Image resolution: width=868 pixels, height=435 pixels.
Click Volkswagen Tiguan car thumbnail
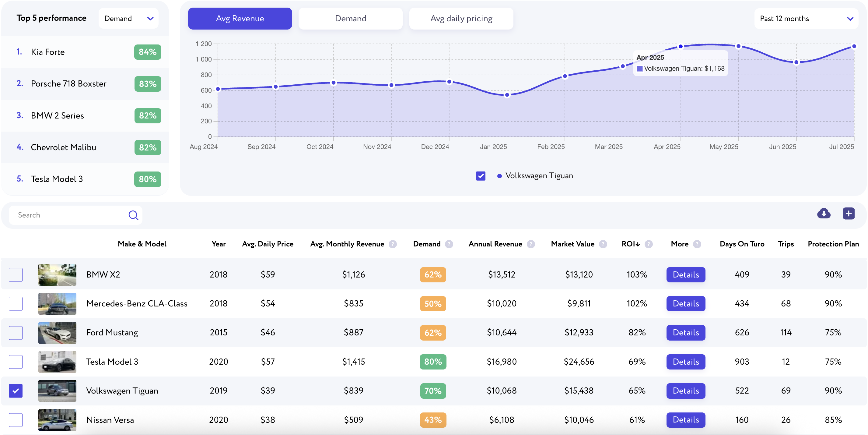[57, 391]
